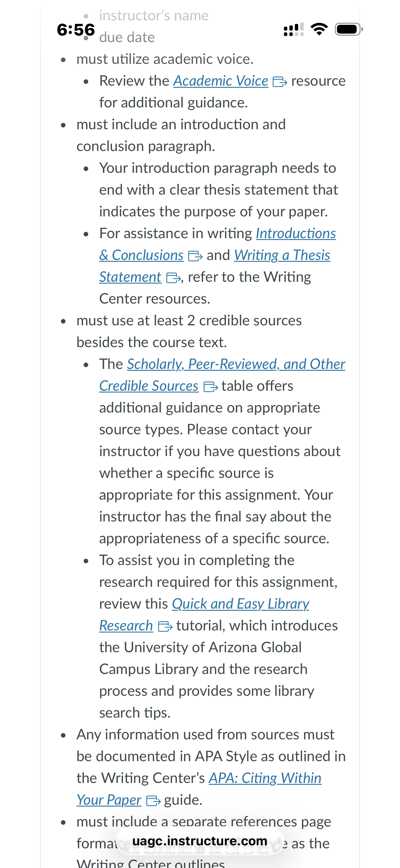
Task: Click external-link icon after Statement
Action: 174,278
